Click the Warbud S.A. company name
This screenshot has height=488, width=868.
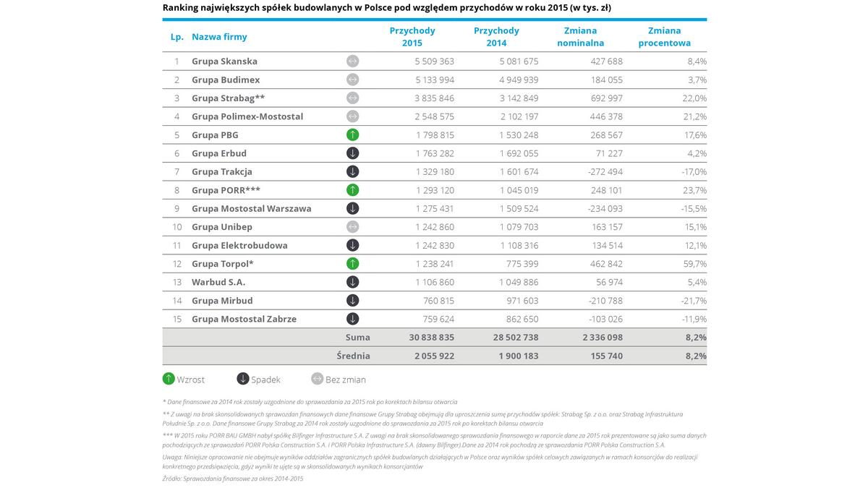pos(218,282)
